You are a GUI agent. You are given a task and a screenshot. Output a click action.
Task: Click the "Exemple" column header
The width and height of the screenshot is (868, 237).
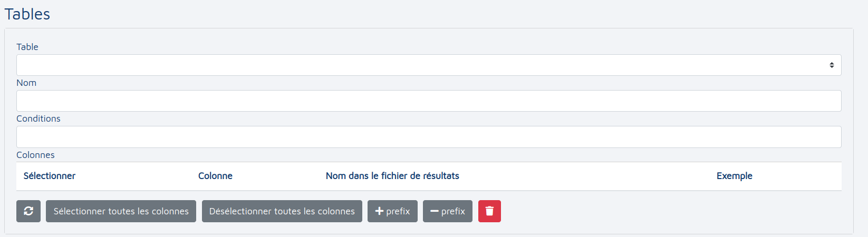pyautogui.click(x=734, y=176)
